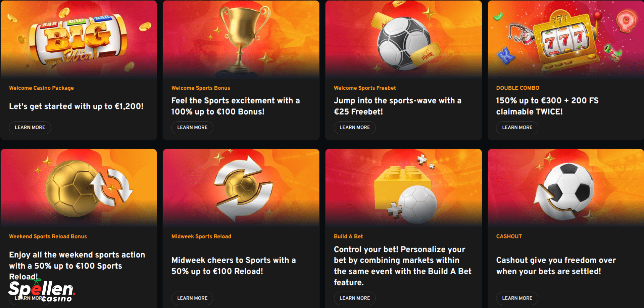Open the CASHOUT promotion title link
644x308 pixels.
[x=509, y=236]
